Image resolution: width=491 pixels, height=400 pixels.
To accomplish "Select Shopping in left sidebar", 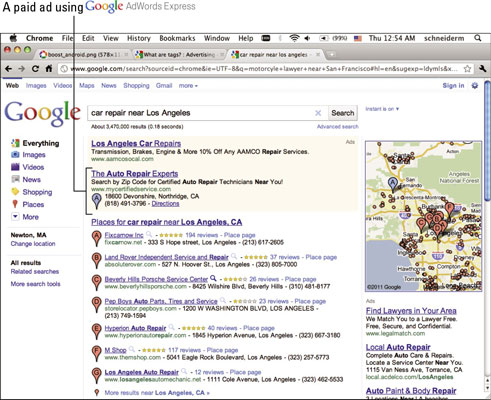I will (37, 192).
